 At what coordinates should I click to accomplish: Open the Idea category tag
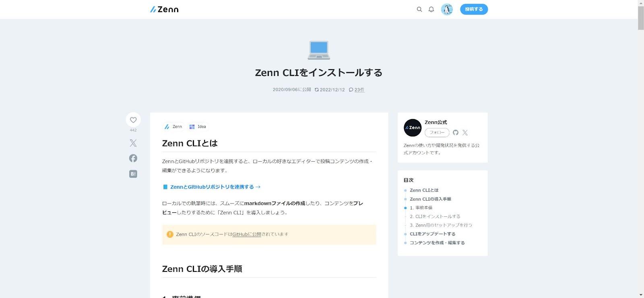pos(198,127)
